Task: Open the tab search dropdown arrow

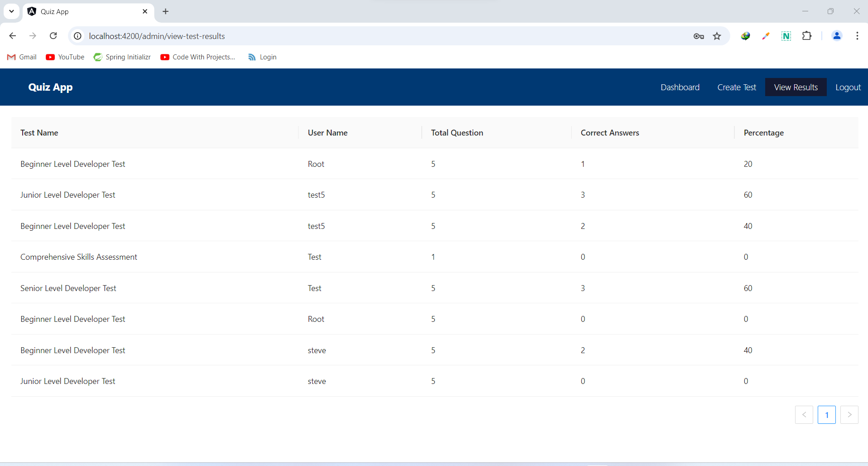Action: (11, 11)
